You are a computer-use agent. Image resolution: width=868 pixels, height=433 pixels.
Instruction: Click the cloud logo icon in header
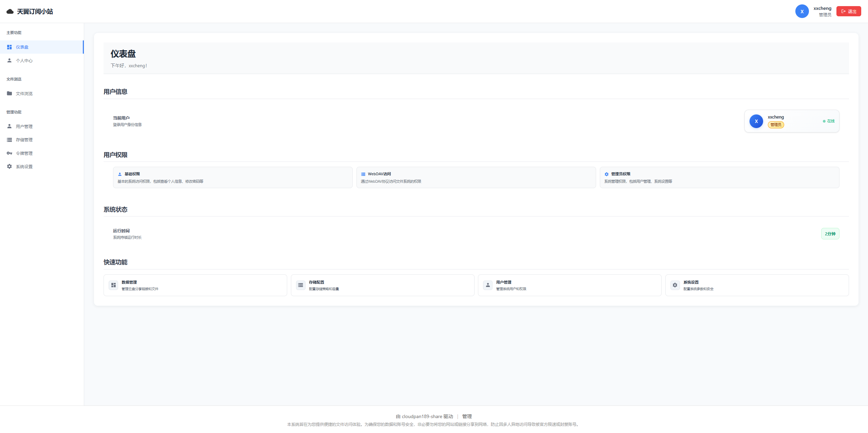[x=10, y=12]
